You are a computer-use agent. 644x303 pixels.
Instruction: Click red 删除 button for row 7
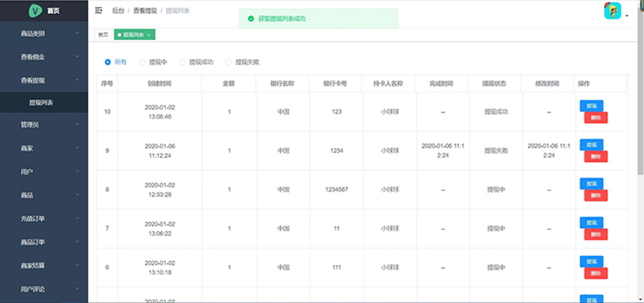tap(596, 234)
